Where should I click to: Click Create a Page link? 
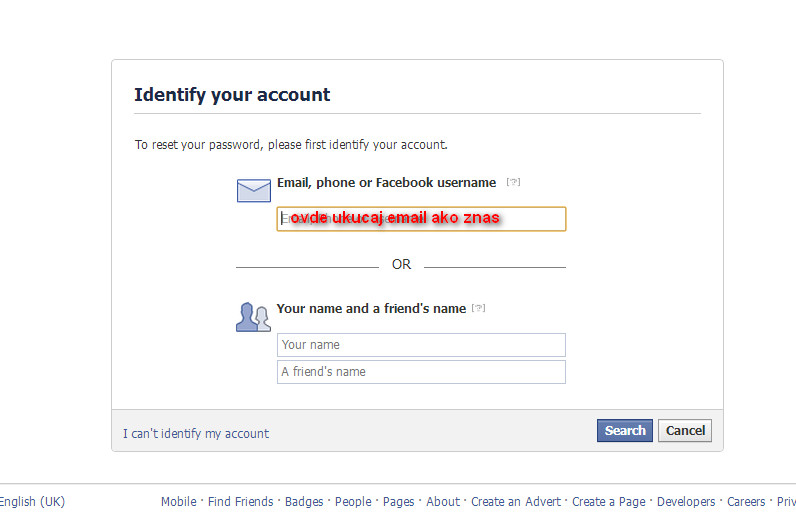pos(609,502)
